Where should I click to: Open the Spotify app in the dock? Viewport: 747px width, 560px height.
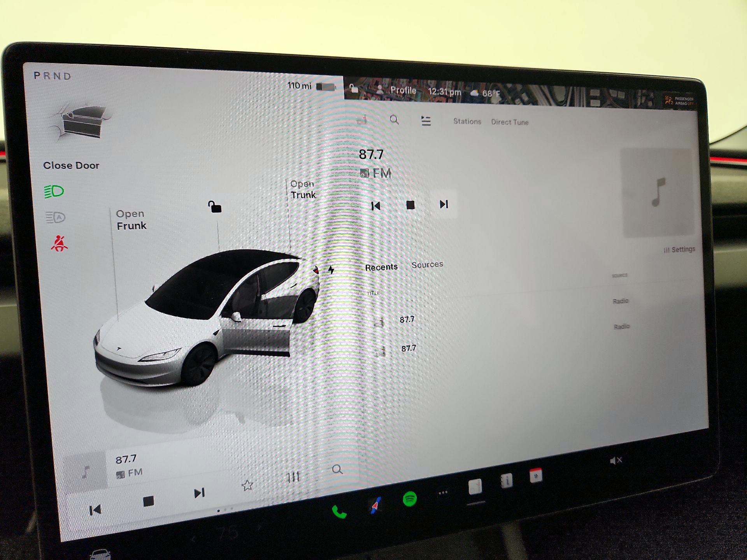(410, 499)
